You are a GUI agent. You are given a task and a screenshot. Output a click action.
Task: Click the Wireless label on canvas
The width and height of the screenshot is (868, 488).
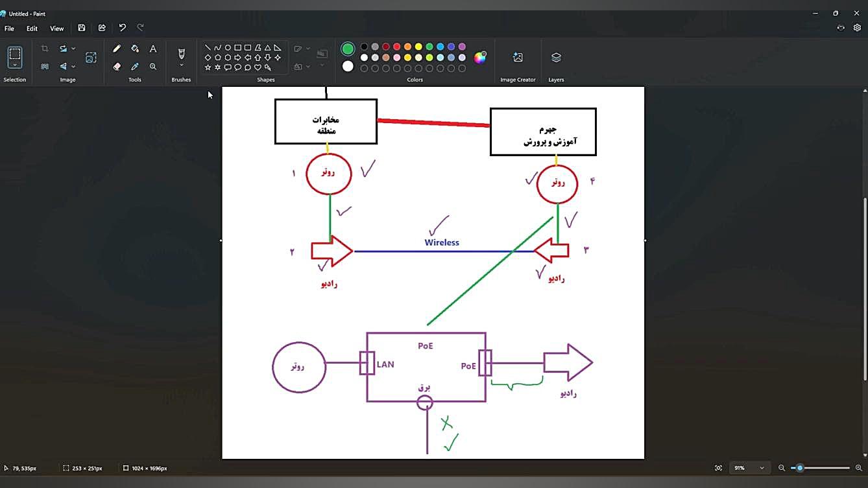(x=442, y=242)
